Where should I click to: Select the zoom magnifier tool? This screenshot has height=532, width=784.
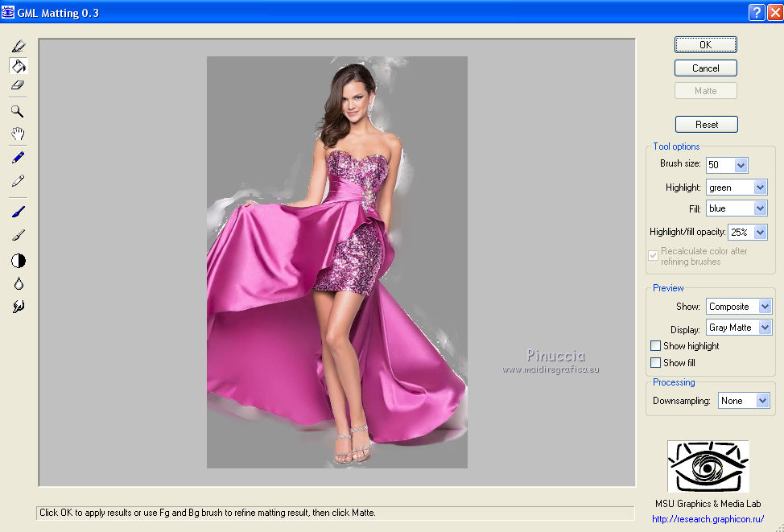click(x=18, y=111)
